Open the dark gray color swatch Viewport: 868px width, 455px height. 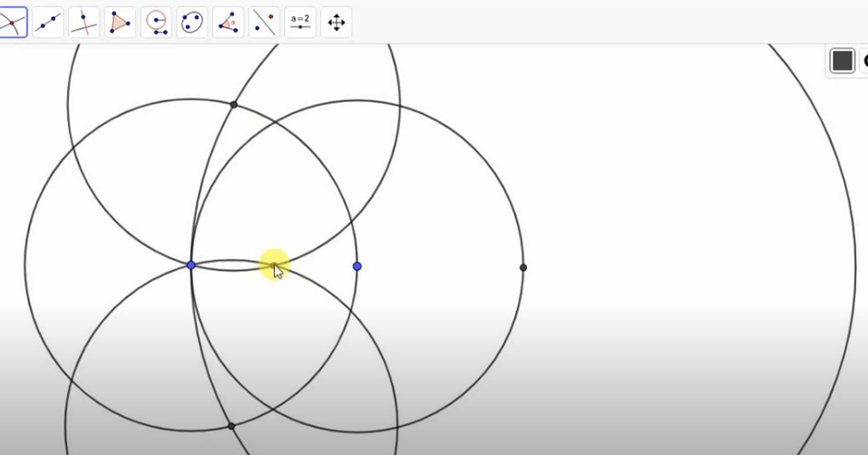[x=842, y=60]
